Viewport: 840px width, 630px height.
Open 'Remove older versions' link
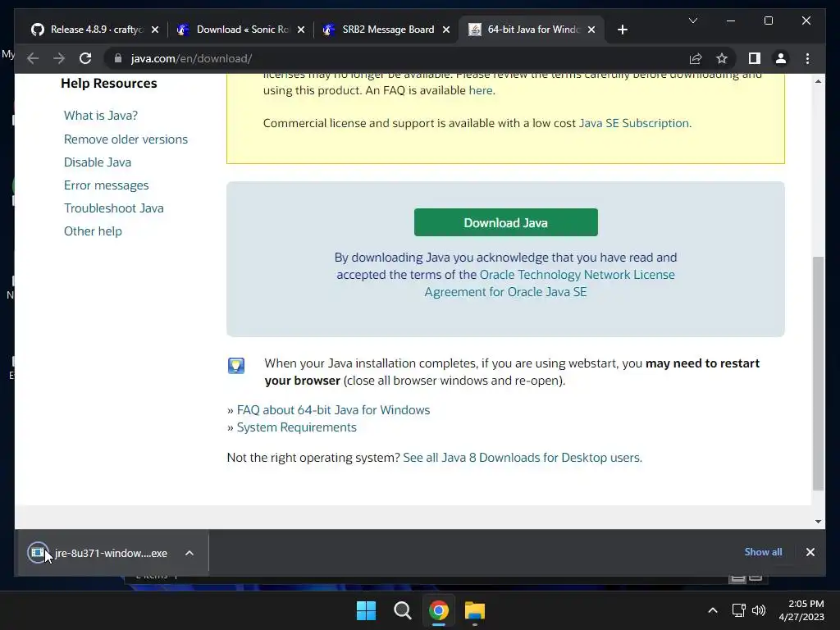click(x=126, y=139)
